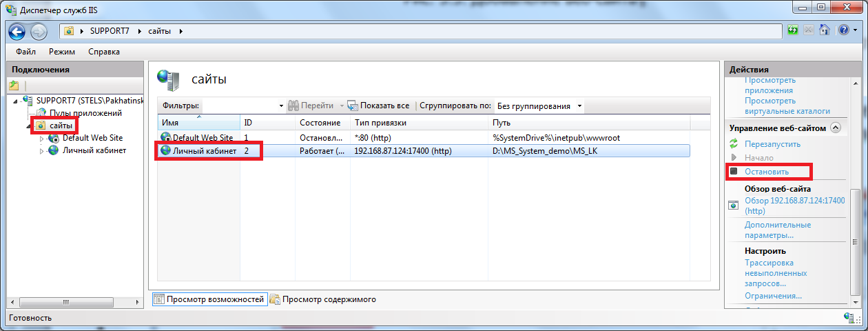868x331 pixels.
Task: Go back with the Back arrow button
Action: pyautogui.click(x=17, y=31)
